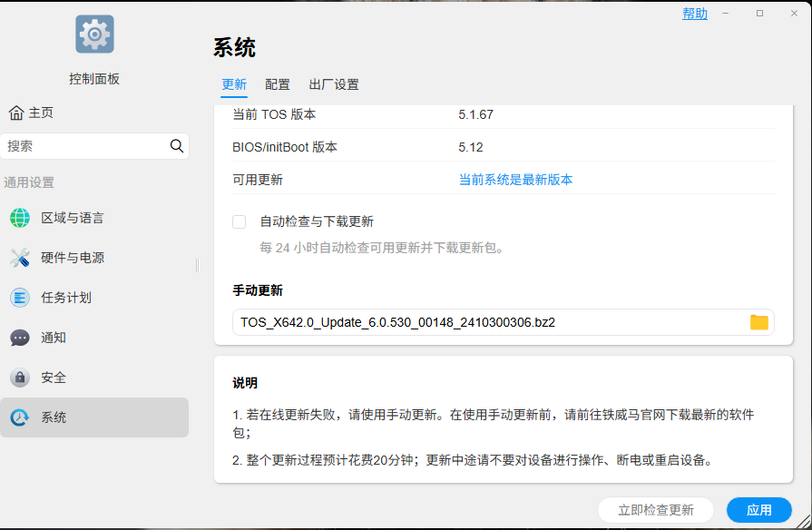This screenshot has width=812, height=530.
Task: Open 安全 settings
Action: pyautogui.click(x=94, y=378)
